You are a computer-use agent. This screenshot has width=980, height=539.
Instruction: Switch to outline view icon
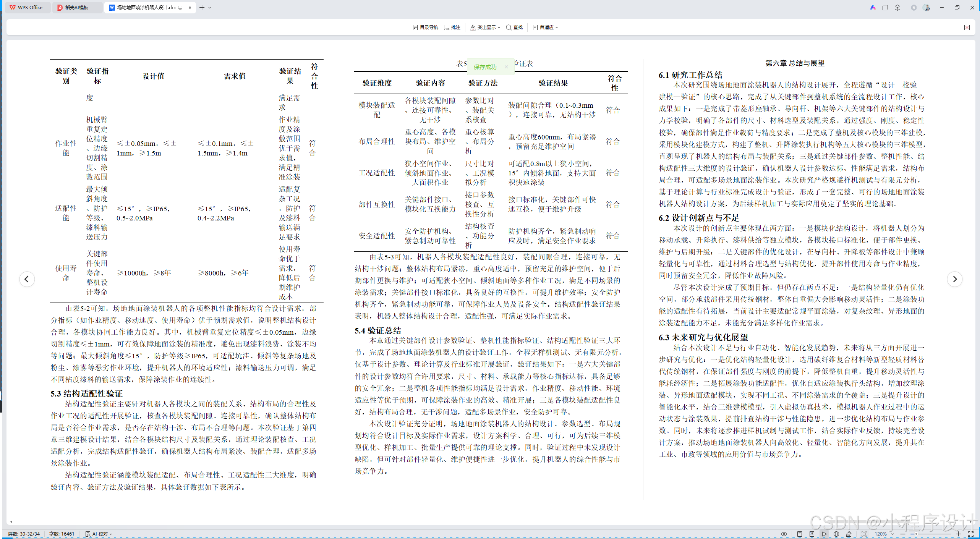click(812, 534)
